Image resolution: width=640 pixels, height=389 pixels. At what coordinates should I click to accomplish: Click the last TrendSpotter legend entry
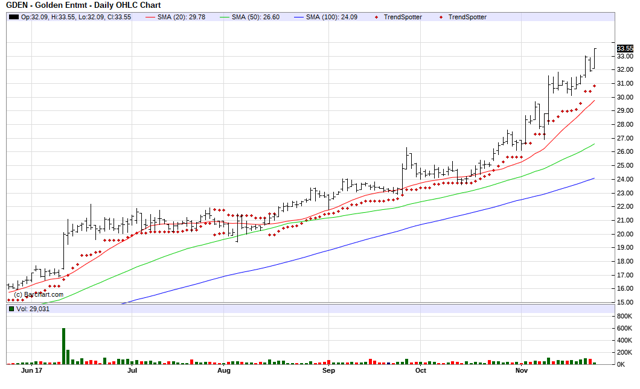463,17
